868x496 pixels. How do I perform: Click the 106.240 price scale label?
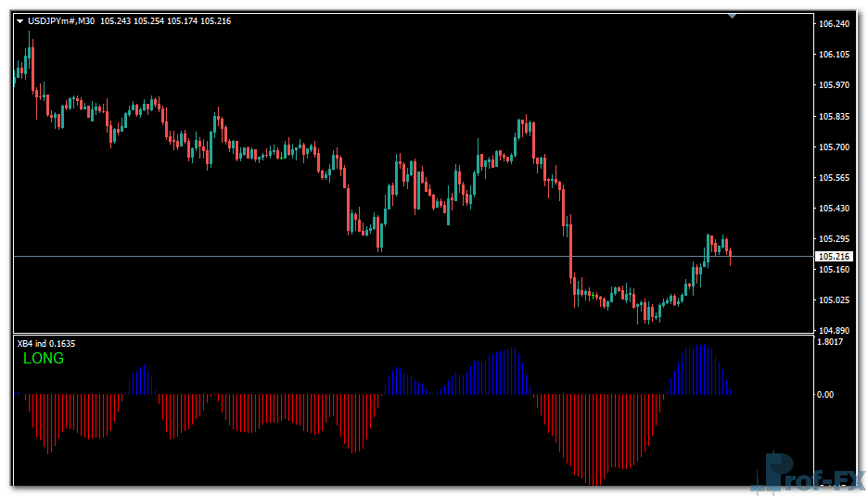(834, 24)
